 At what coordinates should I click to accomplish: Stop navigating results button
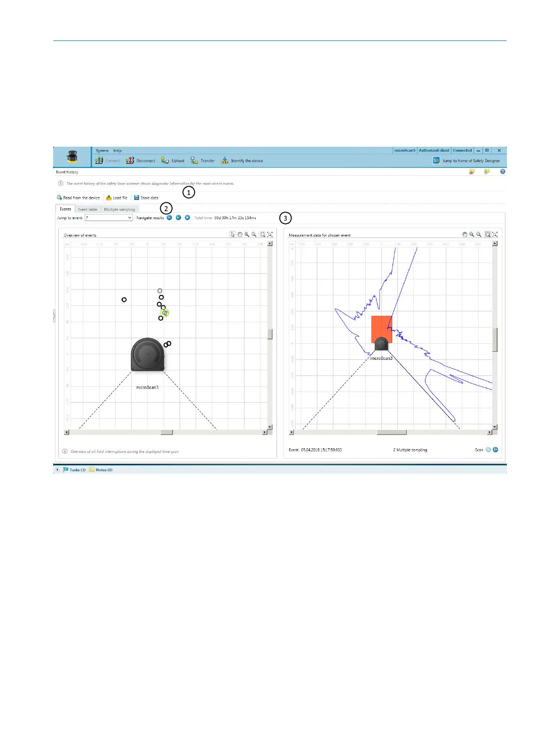[187, 217]
